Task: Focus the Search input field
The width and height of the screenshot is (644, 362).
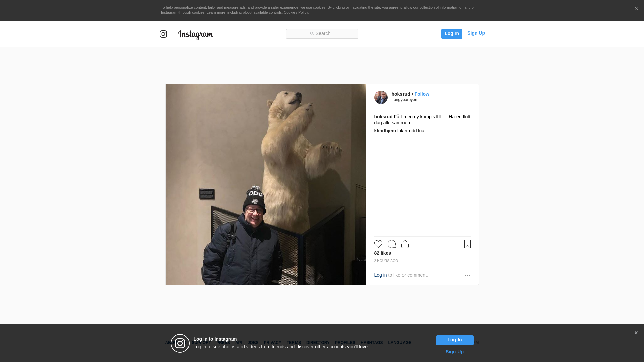Action: pyautogui.click(x=322, y=34)
